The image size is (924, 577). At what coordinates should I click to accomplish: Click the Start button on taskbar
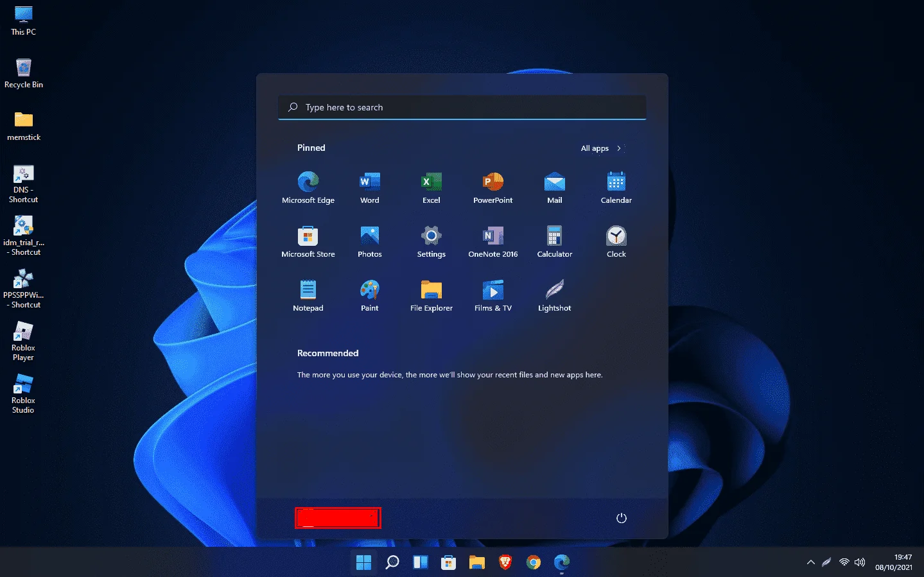(x=363, y=562)
